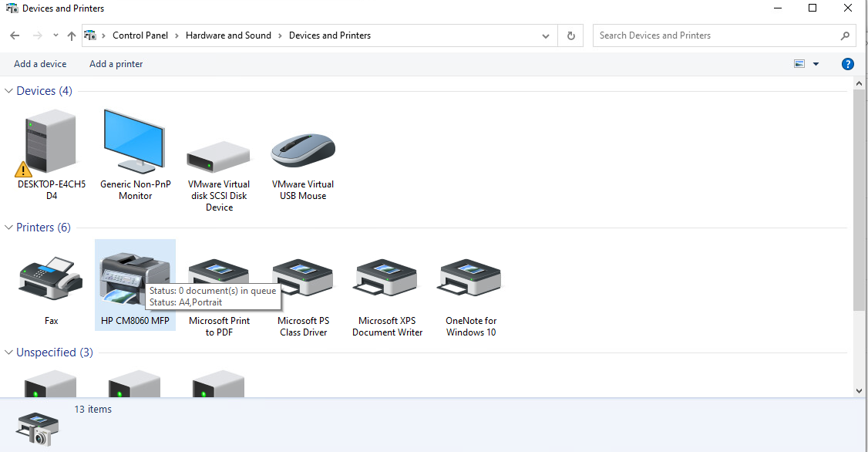868x452 pixels.
Task: Click Add a printer
Action: 116,64
